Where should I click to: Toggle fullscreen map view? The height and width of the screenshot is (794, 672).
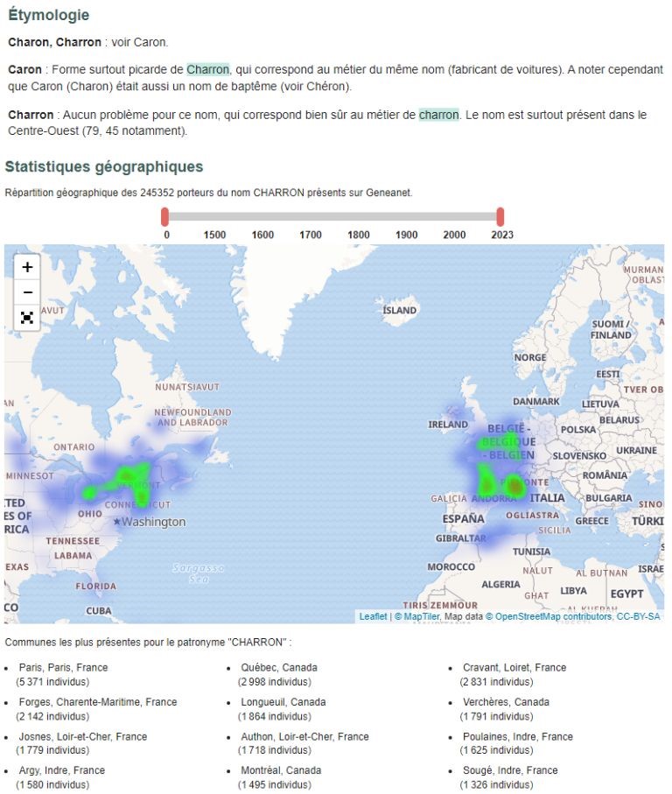(x=27, y=318)
